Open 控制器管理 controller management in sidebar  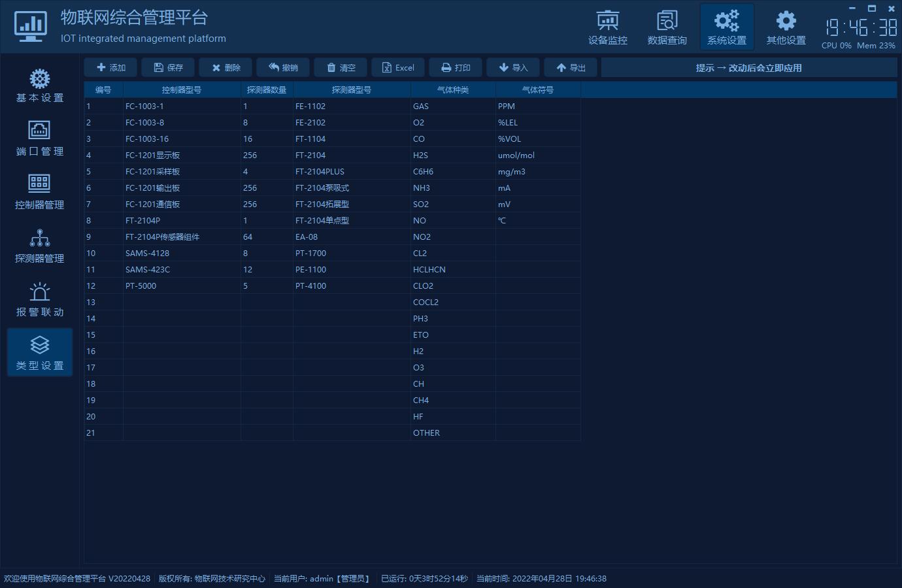[x=40, y=193]
